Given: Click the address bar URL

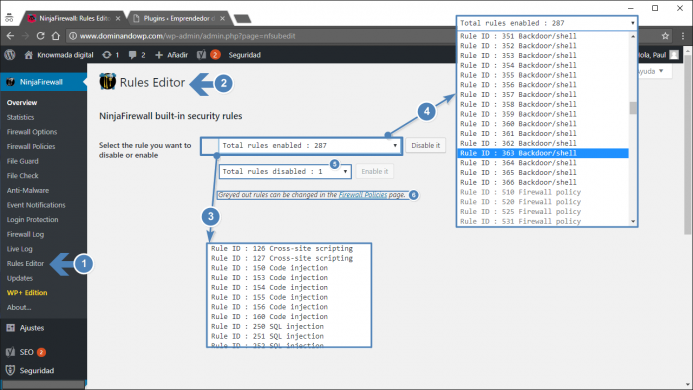Looking at the screenshot, I should (x=187, y=36).
